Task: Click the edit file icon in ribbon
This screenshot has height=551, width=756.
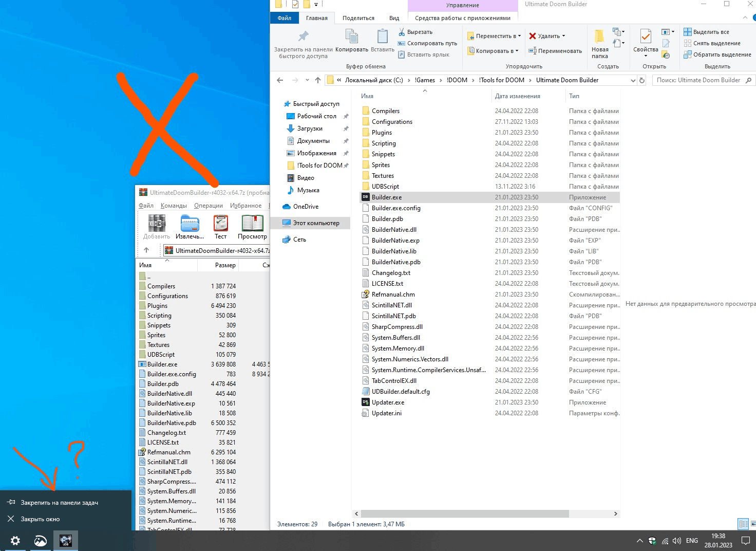Action: click(666, 44)
